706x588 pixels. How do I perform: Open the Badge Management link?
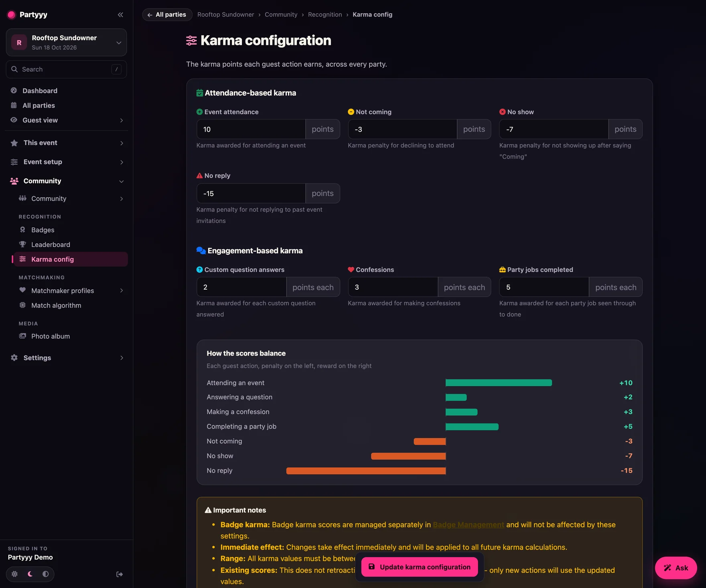tap(469, 525)
